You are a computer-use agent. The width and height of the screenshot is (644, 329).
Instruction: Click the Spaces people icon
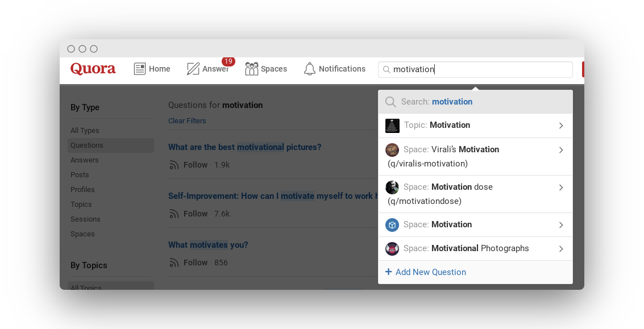click(251, 69)
